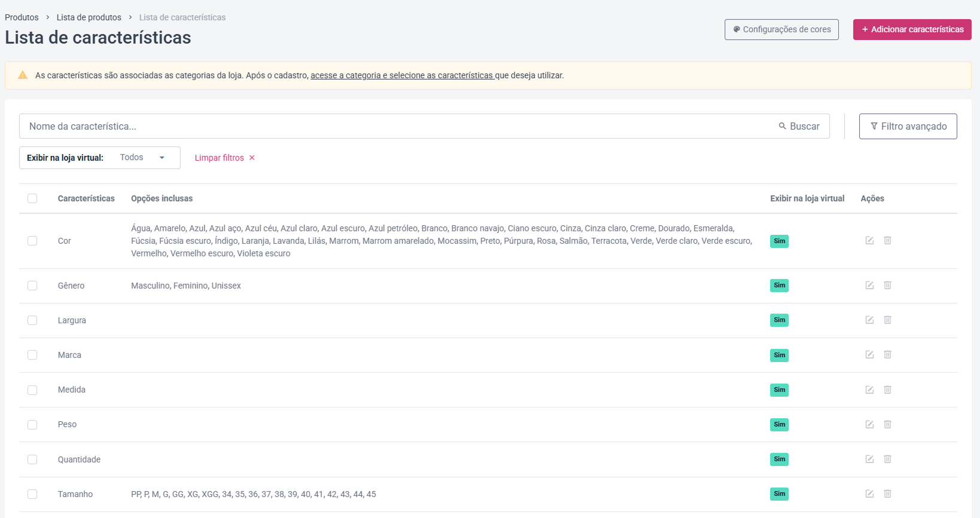Screen dimensions: 980x518
Task: Follow the acesse a categoria link
Action: pos(402,75)
